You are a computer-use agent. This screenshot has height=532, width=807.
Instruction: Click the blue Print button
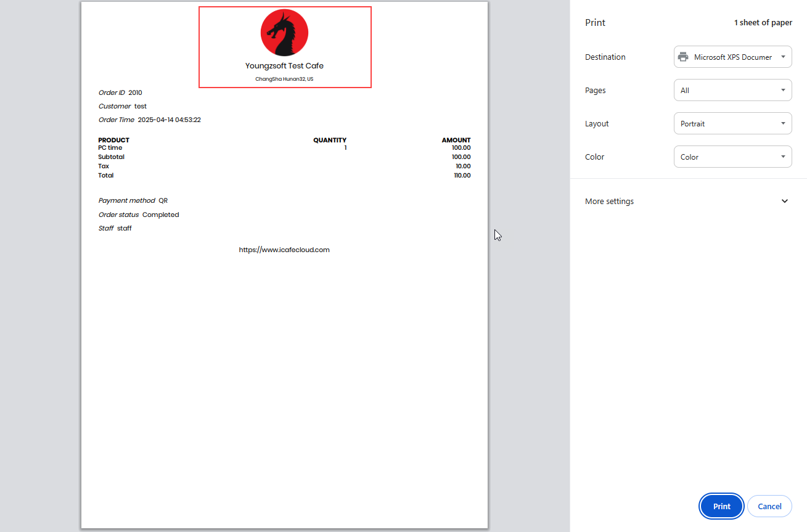pos(721,506)
